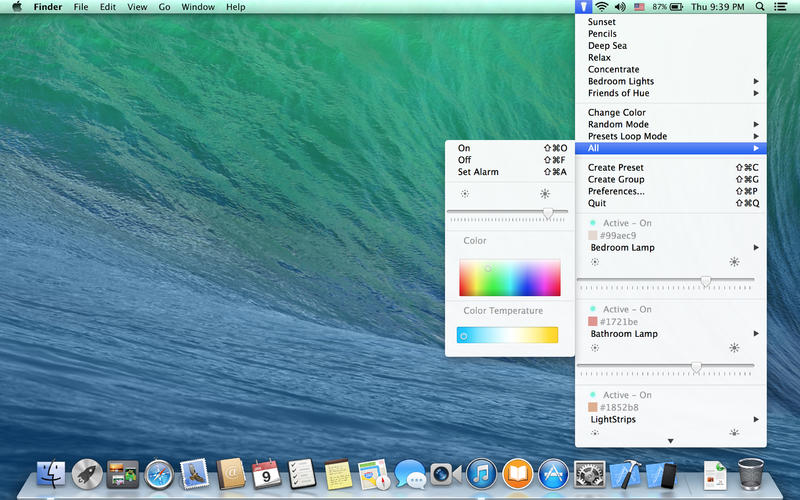Open the Mac App Store dock icon

(553, 472)
